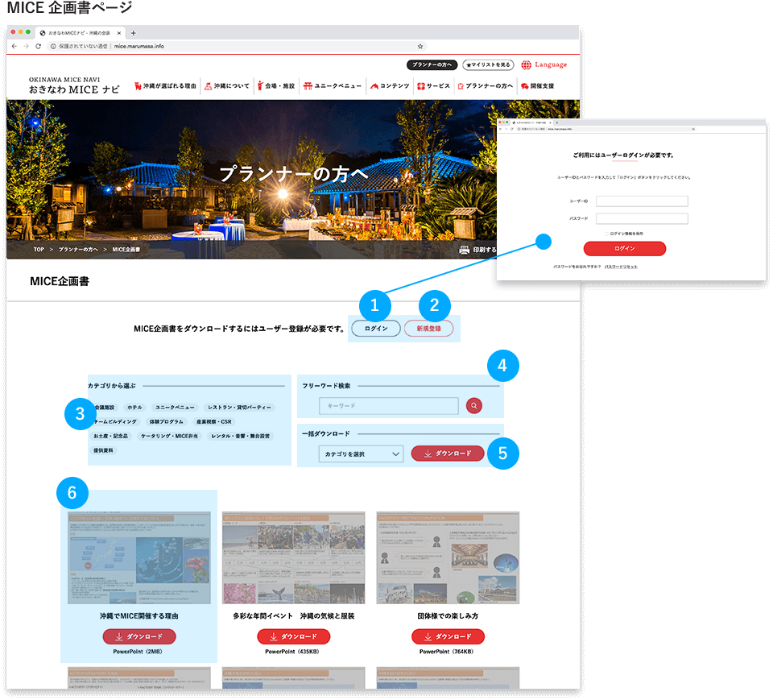
Task: Enable the ログイン情報を保存 checkbox
Action: tap(606, 234)
